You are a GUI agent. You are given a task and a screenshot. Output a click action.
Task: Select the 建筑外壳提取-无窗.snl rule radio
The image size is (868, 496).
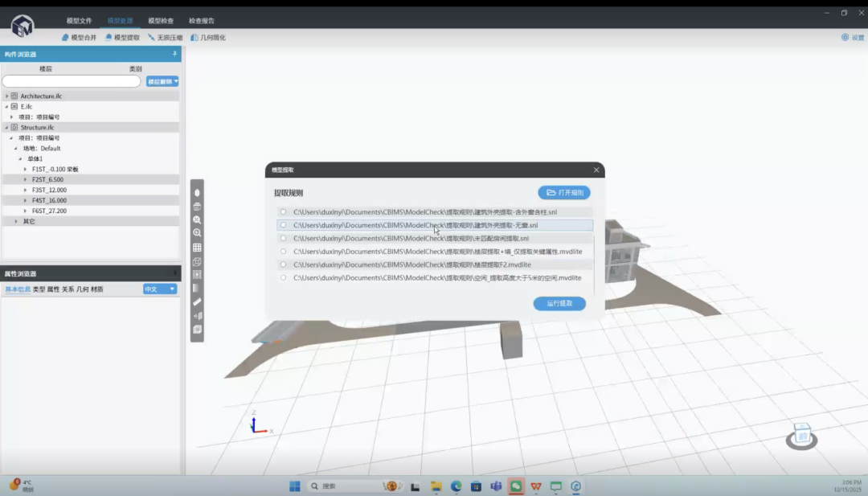[284, 225]
